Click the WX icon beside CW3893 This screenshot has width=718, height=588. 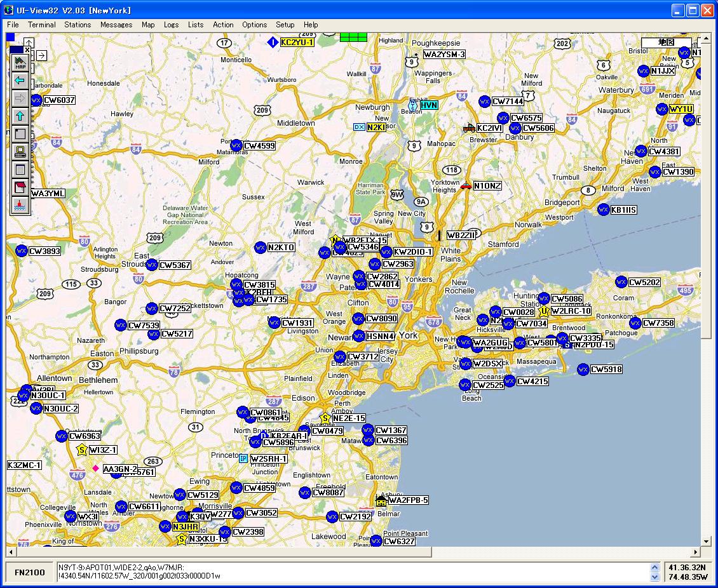(x=22, y=251)
